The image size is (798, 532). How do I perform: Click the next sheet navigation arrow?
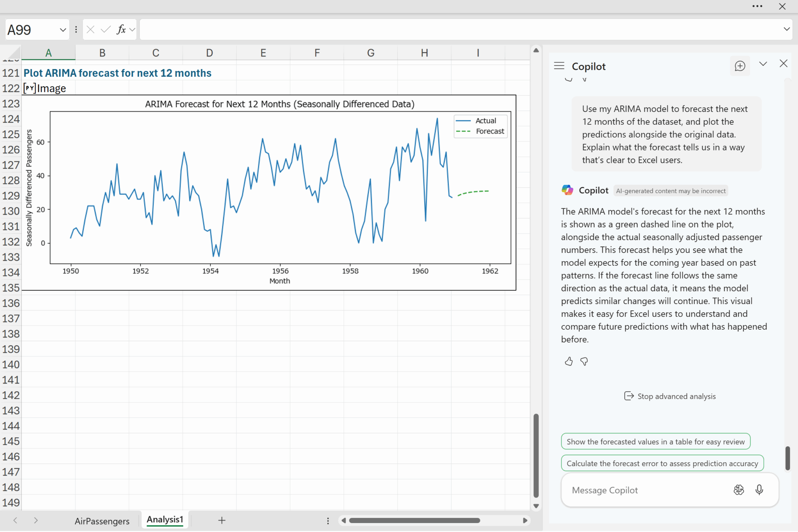pos(36,520)
